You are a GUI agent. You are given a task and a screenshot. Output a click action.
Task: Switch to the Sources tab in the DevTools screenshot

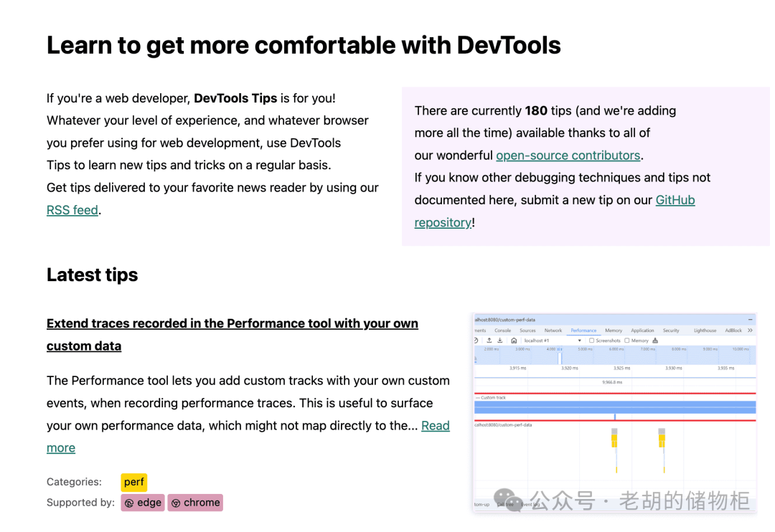[x=527, y=331]
